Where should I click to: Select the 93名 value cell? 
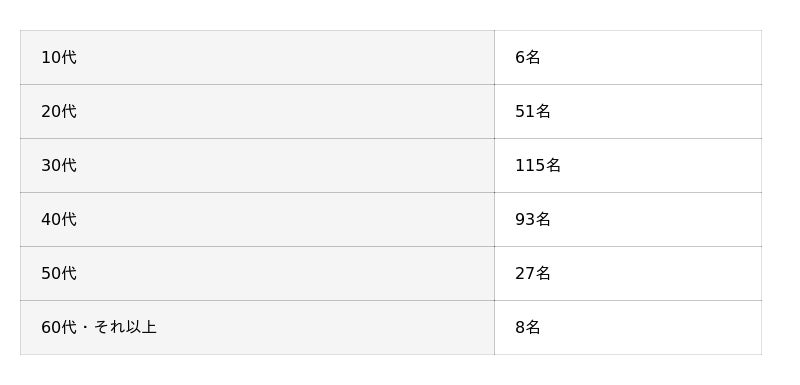[x=628, y=220]
